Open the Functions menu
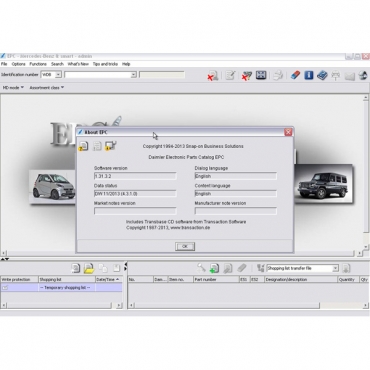 pyautogui.click(x=38, y=64)
